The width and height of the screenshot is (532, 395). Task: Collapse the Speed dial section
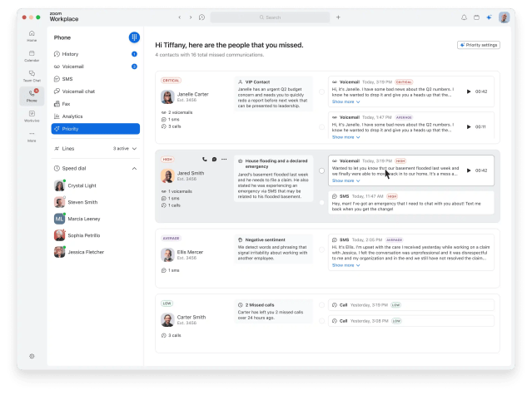pos(134,169)
